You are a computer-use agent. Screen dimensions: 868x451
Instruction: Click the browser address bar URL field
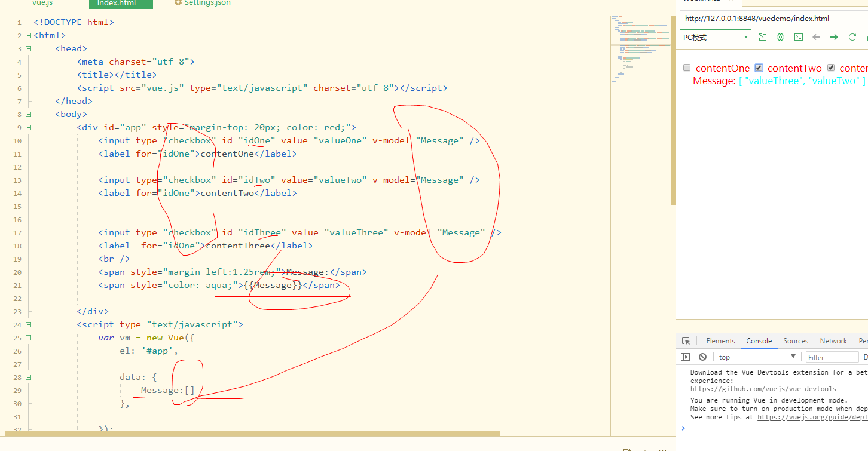click(773, 19)
